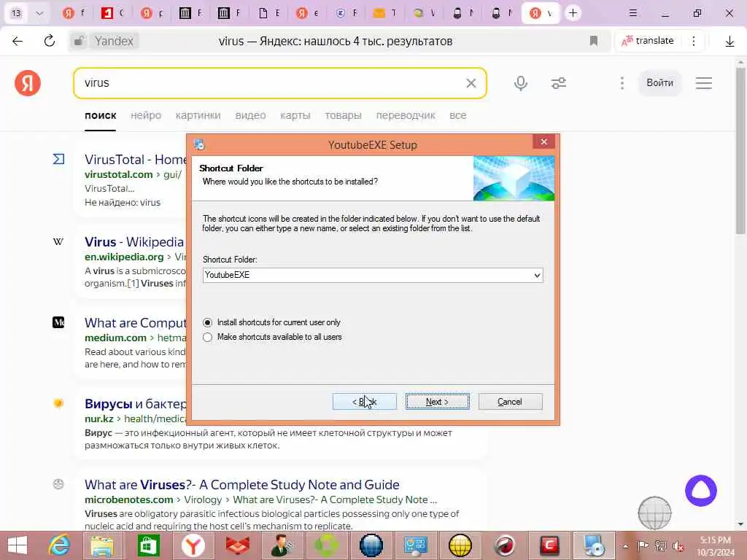Image resolution: width=747 pixels, height=560 pixels.
Task: Open the VirusTotal - Home result
Action: coord(135,160)
